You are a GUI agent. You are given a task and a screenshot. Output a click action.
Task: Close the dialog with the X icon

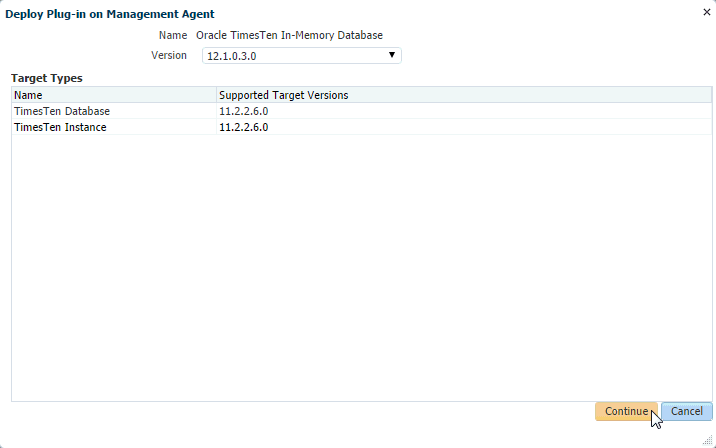point(707,12)
